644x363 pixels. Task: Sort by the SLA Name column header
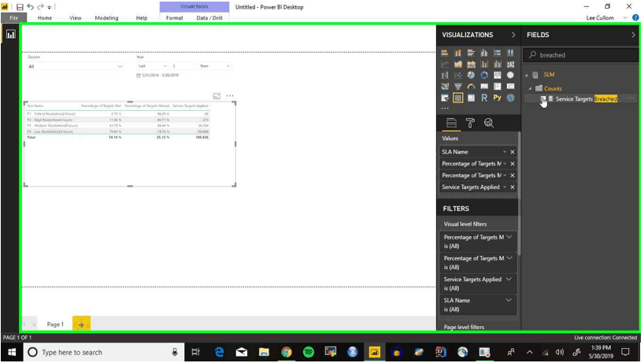[35, 106]
